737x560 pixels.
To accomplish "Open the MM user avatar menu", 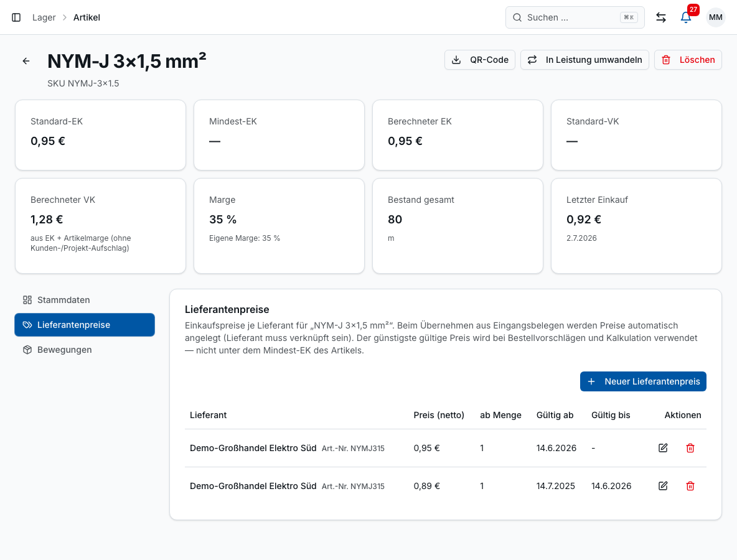I will [715, 17].
